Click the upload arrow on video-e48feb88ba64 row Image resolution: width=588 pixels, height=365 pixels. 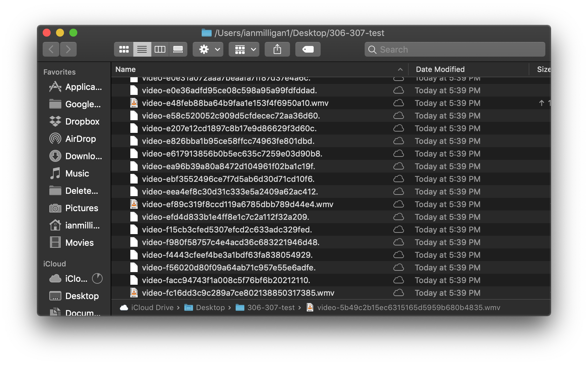tap(542, 103)
